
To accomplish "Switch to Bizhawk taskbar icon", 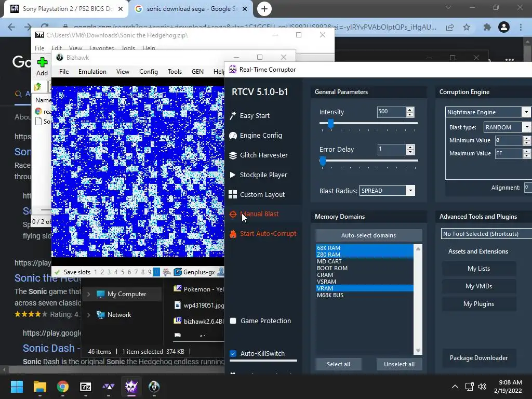I will pos(154,387).
